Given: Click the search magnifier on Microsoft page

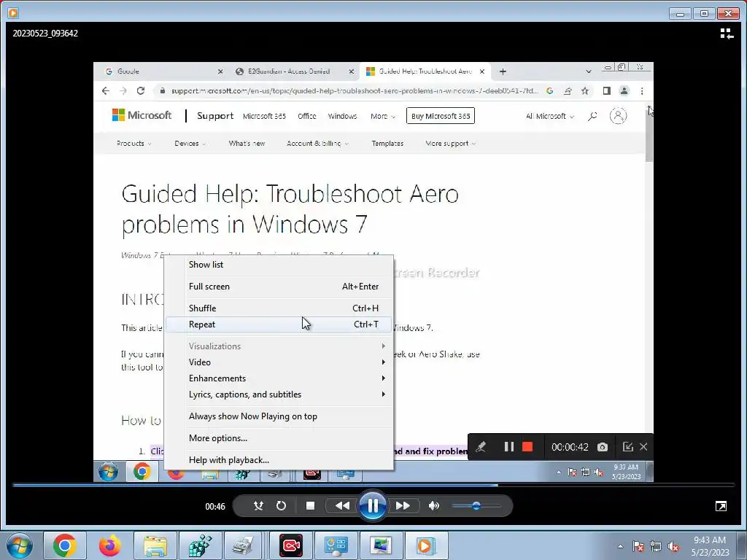Looking at the screenshot, I should click(x=592, y=116).
